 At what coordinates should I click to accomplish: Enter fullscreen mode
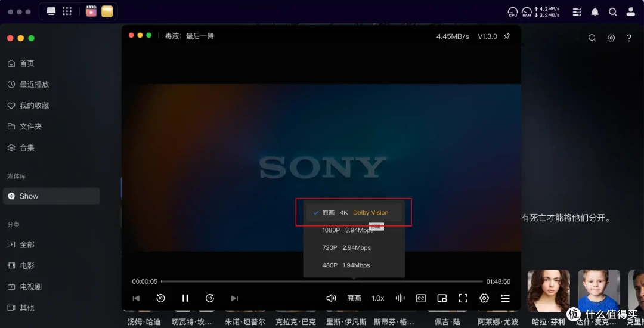pos(463,298)
